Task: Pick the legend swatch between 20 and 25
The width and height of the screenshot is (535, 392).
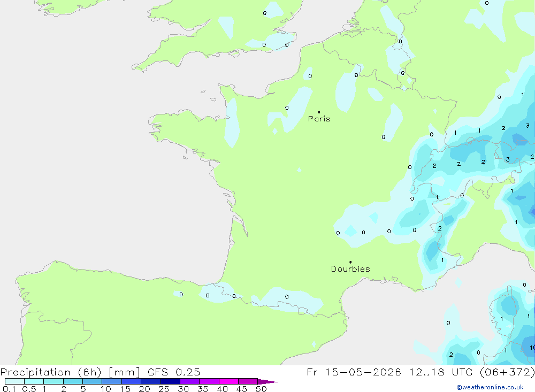Action: pyautogui.click(x=151, y=381)
